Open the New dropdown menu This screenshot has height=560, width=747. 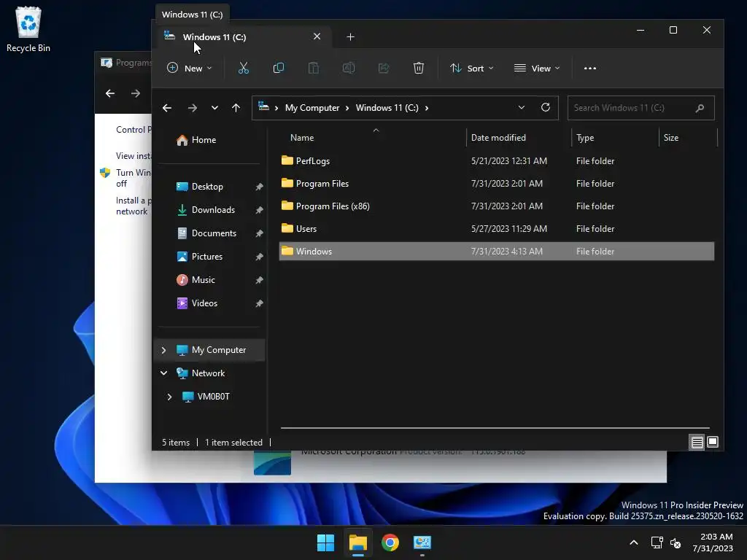click(x=189, y=68)
